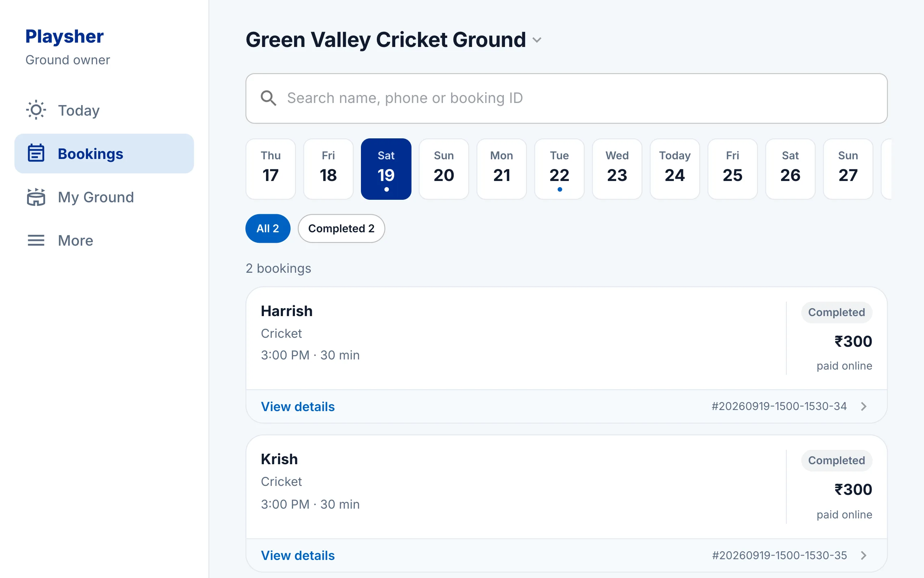Select date Today 24

(x=675, y=169)
